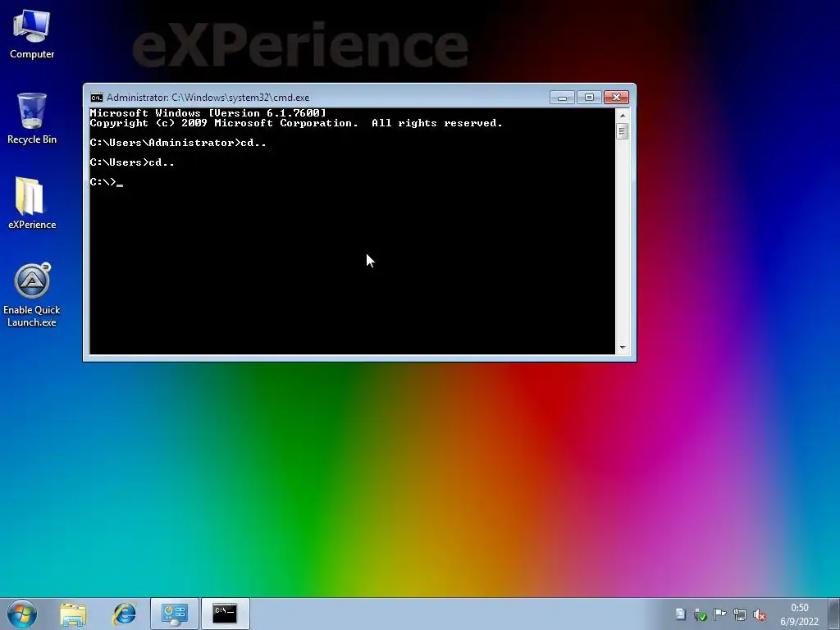Launch Windows Explorer from taskbar
The image size is (840, 630).
click(73, 614)
